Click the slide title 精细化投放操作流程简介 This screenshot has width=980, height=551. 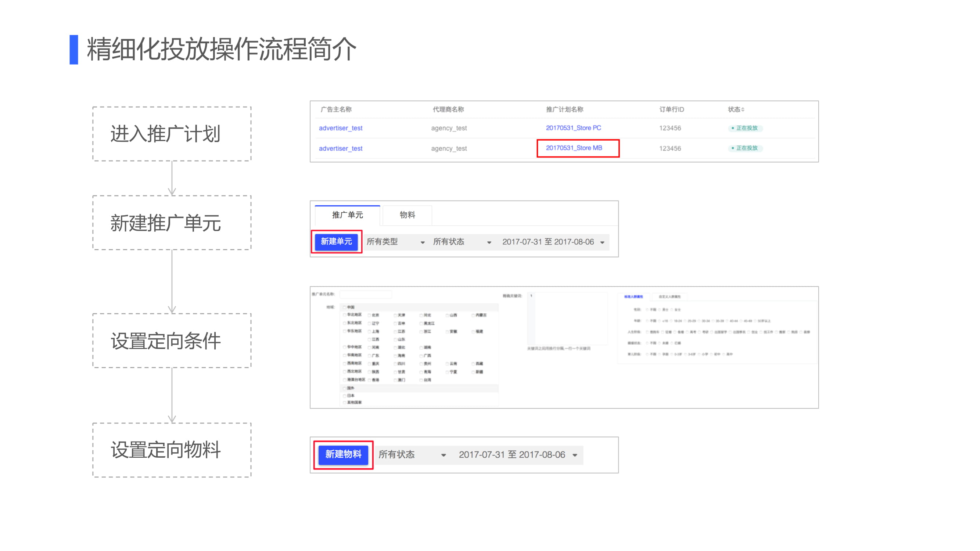click(x=222, y=50)
